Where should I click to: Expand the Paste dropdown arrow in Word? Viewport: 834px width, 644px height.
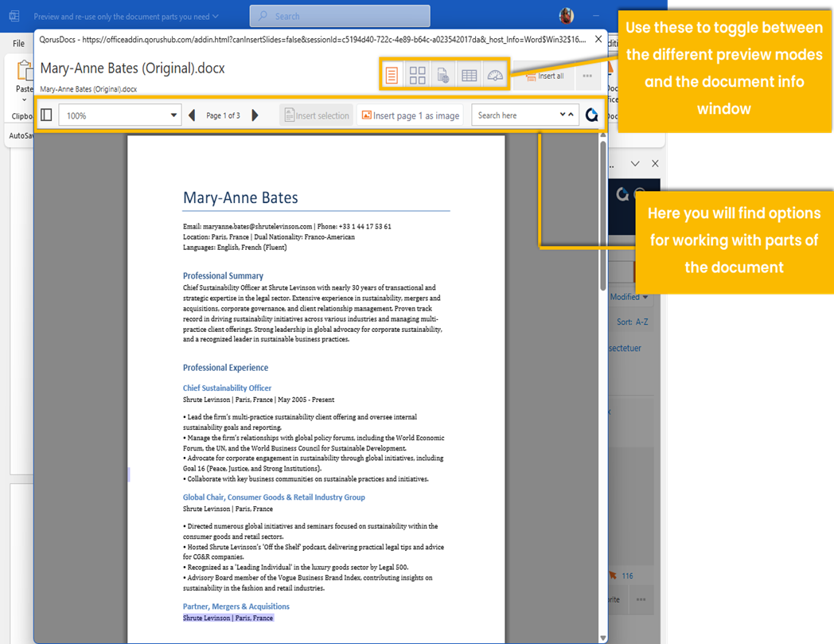click(x=24, y=100)
